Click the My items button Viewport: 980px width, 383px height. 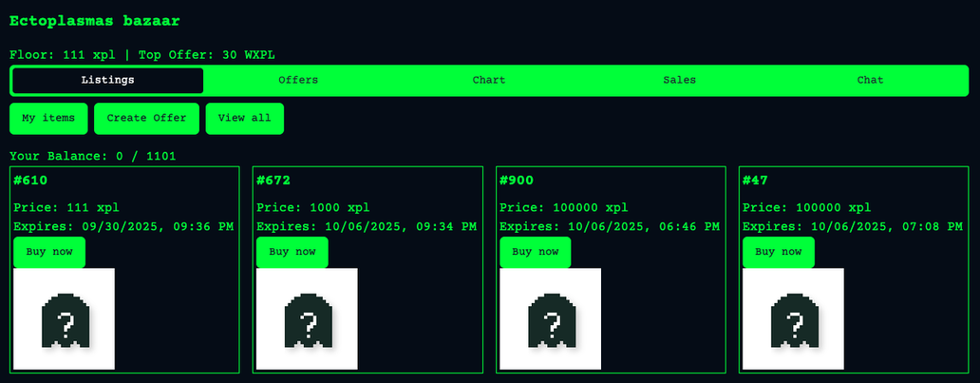pos(48,119)
